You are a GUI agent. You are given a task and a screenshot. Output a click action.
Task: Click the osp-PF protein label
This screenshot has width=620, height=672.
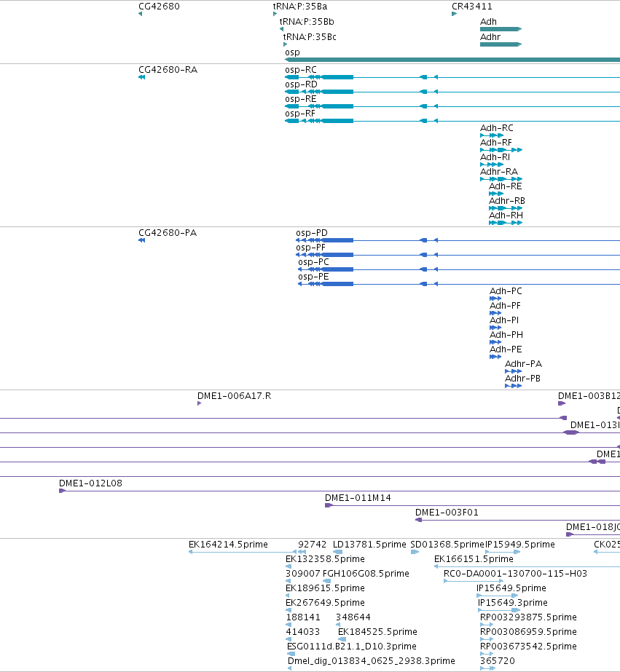311,248
